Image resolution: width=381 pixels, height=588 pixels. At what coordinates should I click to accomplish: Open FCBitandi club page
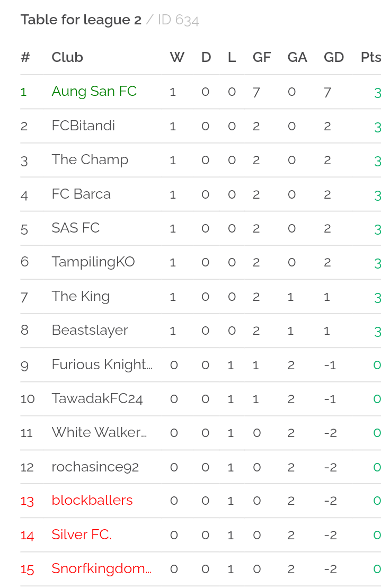coord(83,126)
